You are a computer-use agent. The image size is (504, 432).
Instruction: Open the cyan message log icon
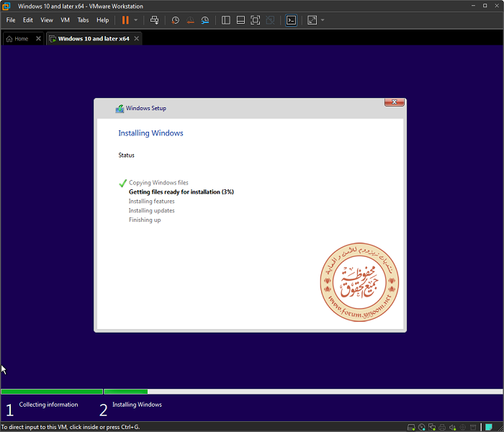pyautogui.click(x=489, y=427)
